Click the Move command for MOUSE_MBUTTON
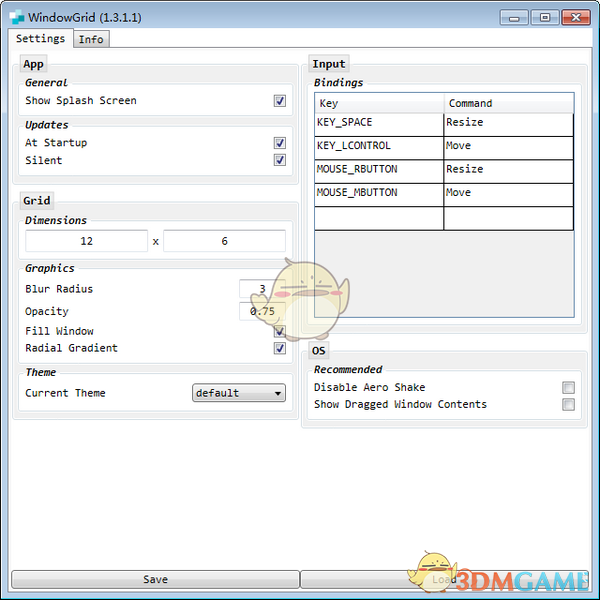The image size is (600, 600). pos(509,195)
